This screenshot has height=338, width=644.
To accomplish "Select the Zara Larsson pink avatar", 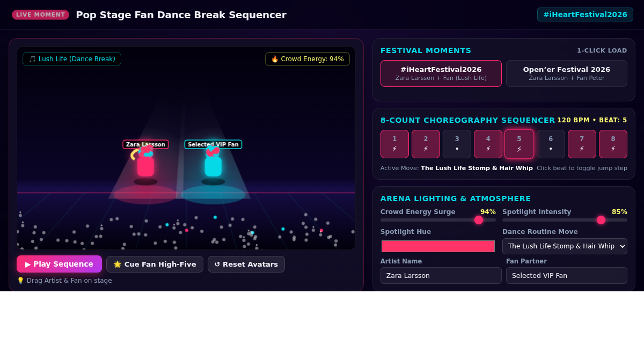I will 145,165.
